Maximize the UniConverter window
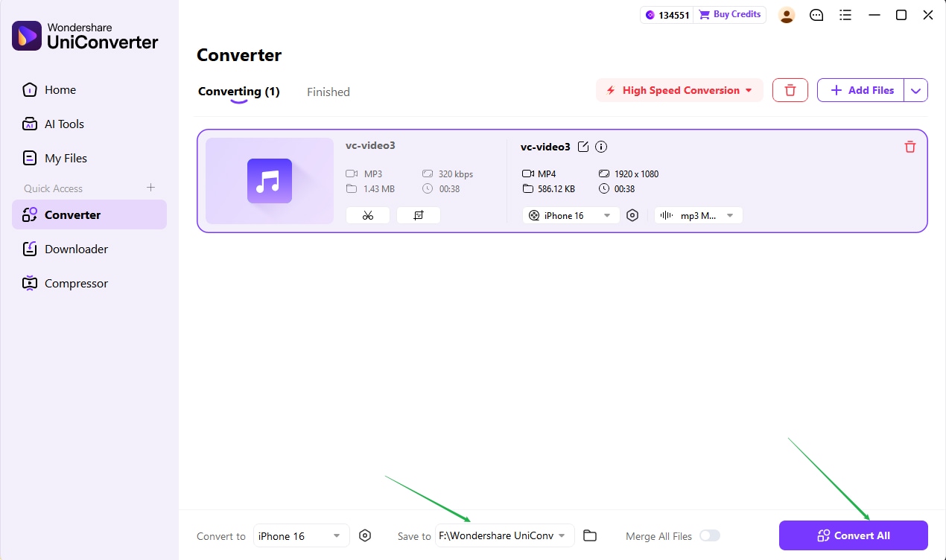 (x=901, y=15)
